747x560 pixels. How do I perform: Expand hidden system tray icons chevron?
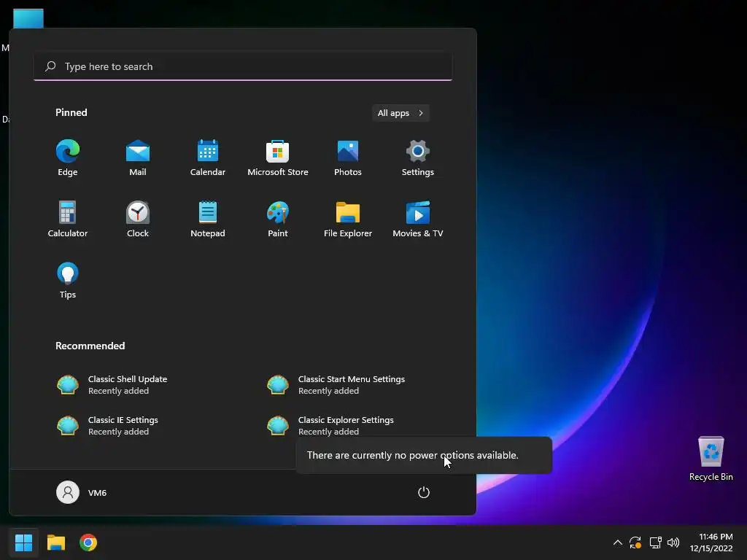[x=617, y=542]
